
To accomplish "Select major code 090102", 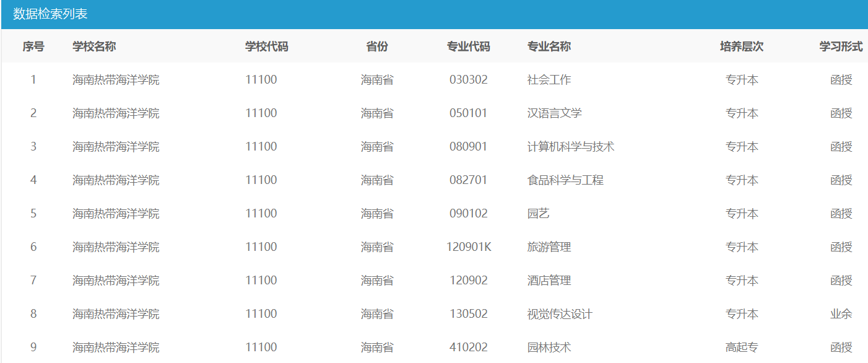I will click(469, 214).
